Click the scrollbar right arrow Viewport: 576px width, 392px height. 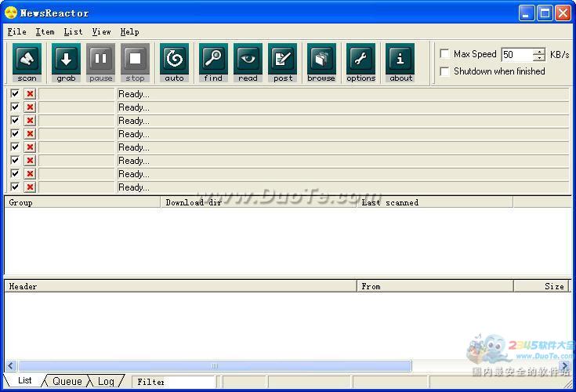pyautogui.click(x=565, y=365)
